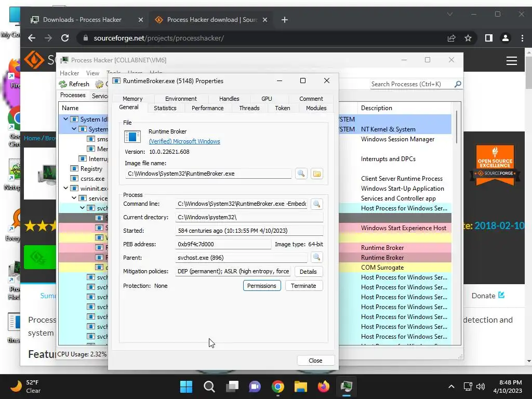Inspect the image file with magnifier icon
532x399 pixels.
pos(301,174)
